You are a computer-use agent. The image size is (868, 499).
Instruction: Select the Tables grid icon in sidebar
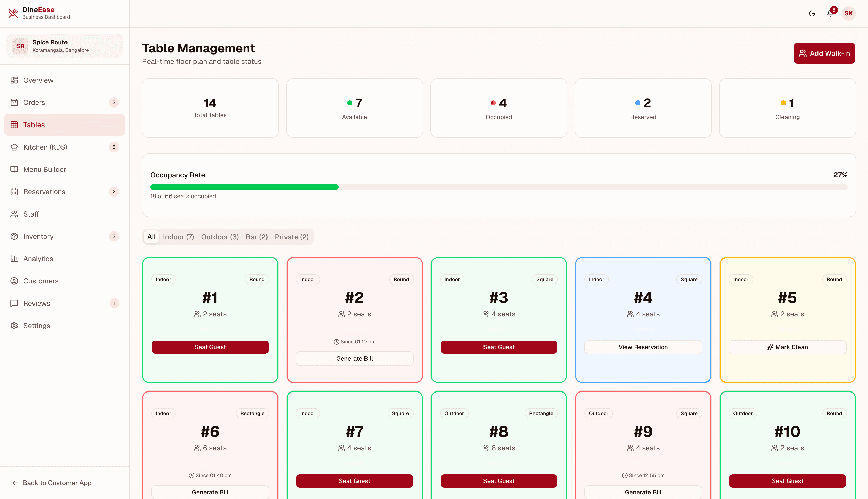pyautogui.click(x=14, y=125)
